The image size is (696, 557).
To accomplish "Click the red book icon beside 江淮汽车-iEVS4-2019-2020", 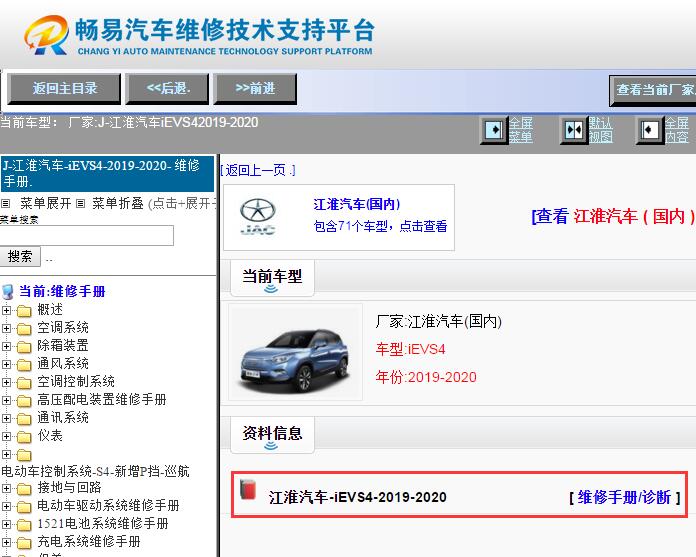I will (248, 490).
